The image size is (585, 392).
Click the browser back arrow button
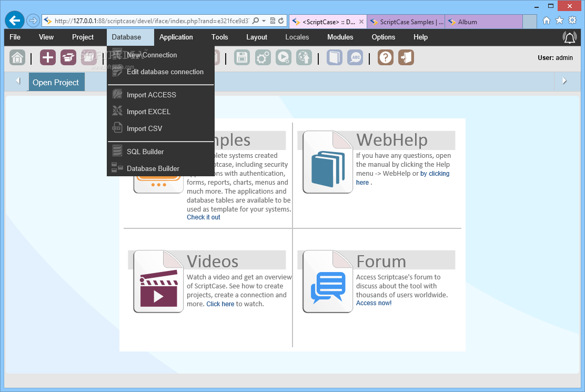point(15,21)
